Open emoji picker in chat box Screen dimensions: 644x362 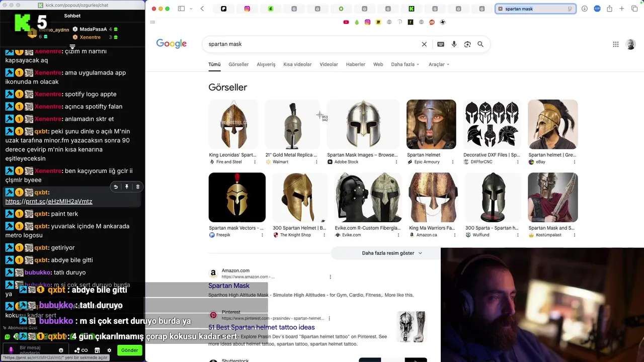coord(61,350)
